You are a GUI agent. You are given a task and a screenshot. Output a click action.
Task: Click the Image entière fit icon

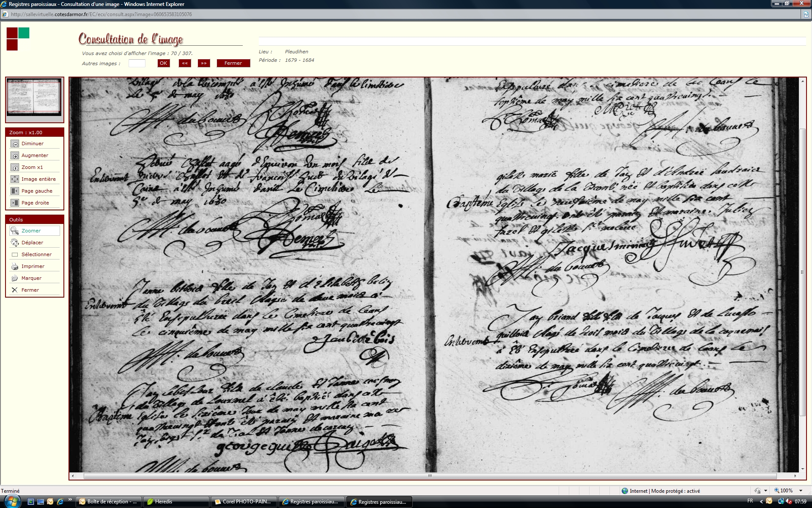coord(15,179)
